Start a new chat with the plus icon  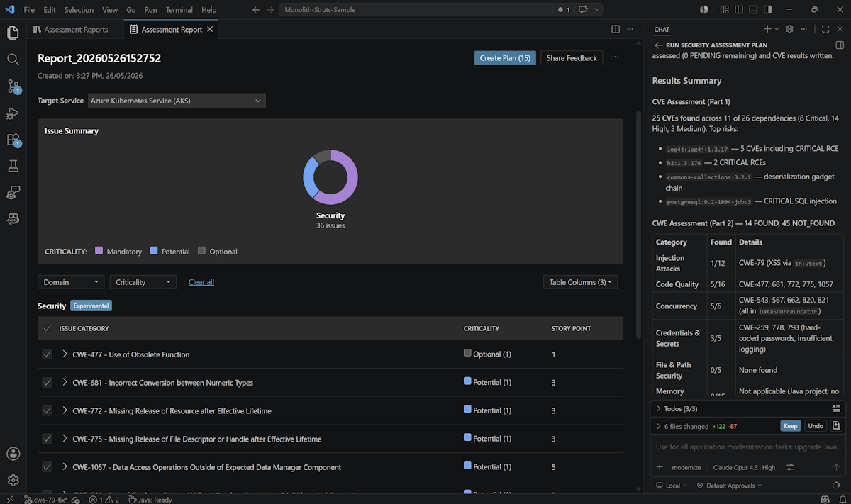click(x=767, y=29)
